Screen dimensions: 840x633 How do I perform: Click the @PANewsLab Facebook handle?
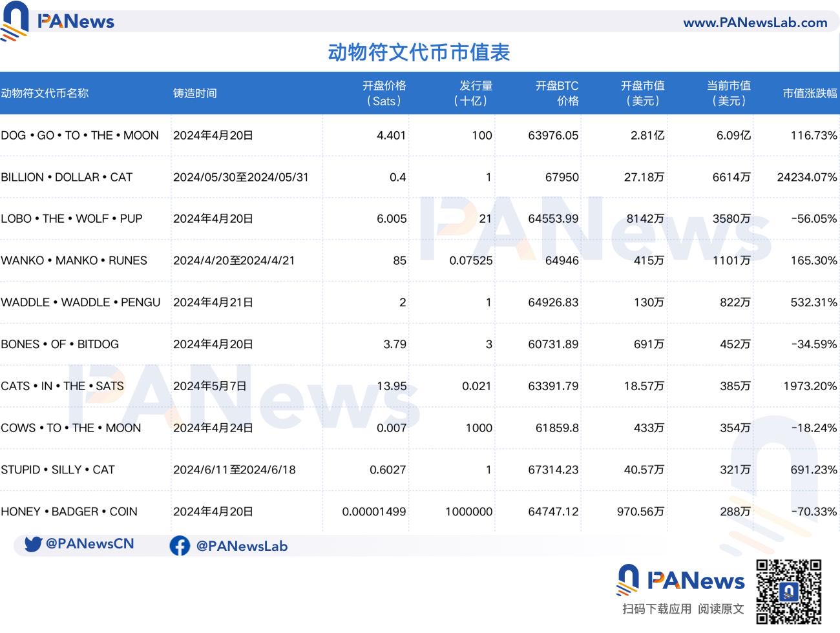(x=242, y=546)
